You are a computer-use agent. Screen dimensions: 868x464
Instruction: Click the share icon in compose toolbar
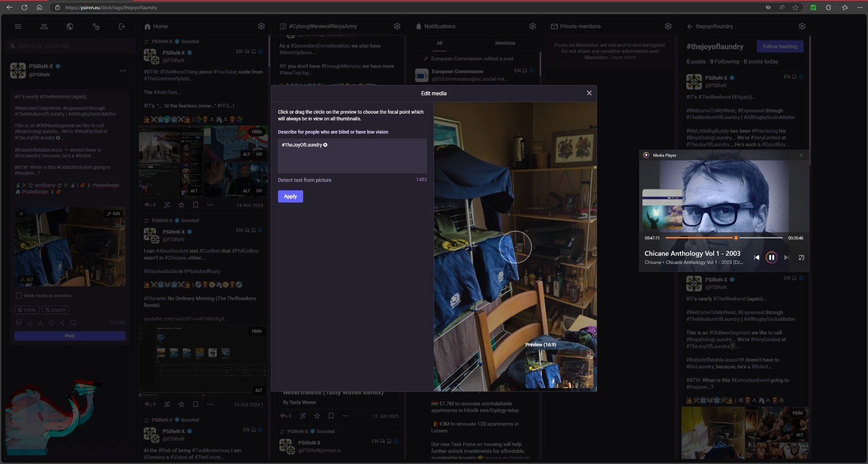tap(62, 323)
